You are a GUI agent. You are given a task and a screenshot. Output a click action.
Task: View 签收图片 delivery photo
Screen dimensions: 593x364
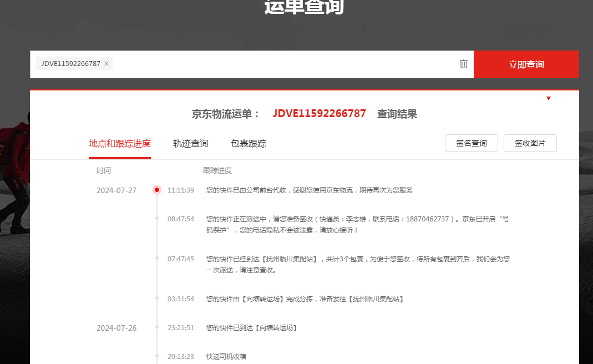[x=530, y=143]
